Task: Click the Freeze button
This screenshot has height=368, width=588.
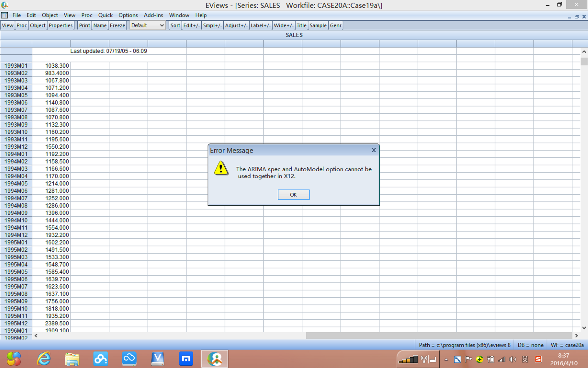Action: click(x=117, y=25)
